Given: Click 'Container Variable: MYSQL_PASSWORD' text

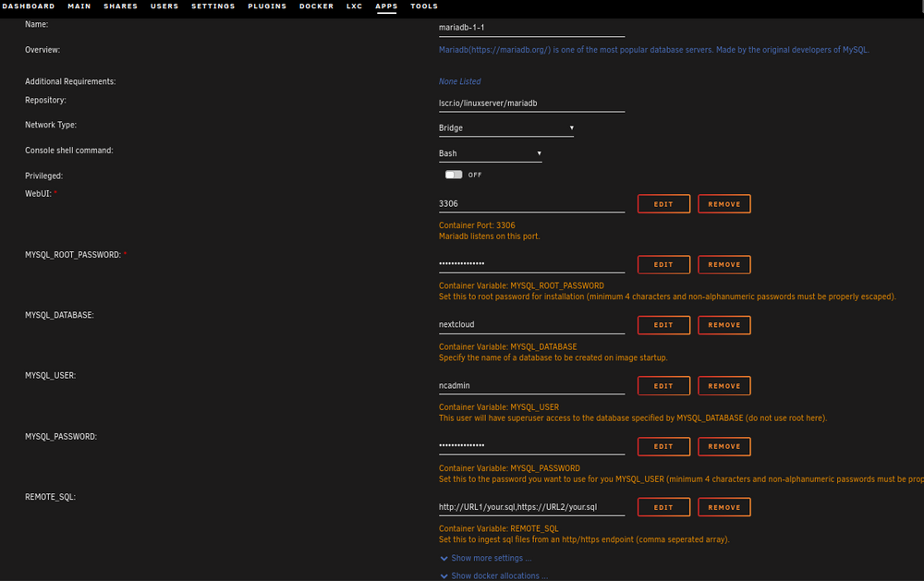Looking at the screenshot, I should [509, 468].
